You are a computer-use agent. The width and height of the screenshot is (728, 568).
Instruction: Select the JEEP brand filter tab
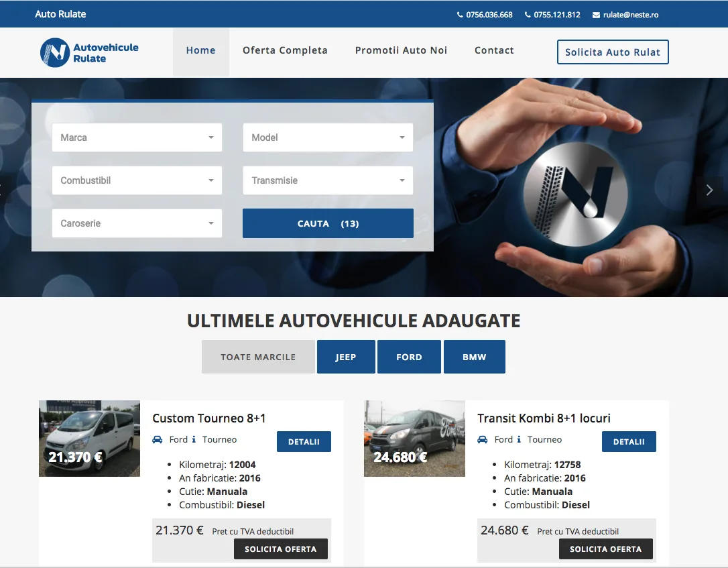(346, 356)
